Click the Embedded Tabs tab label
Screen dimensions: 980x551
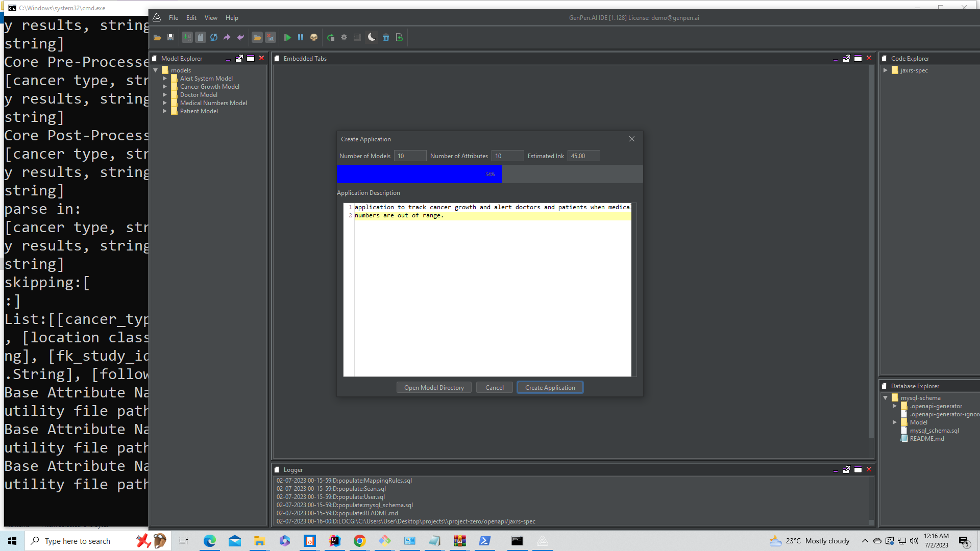click(306, 59)
